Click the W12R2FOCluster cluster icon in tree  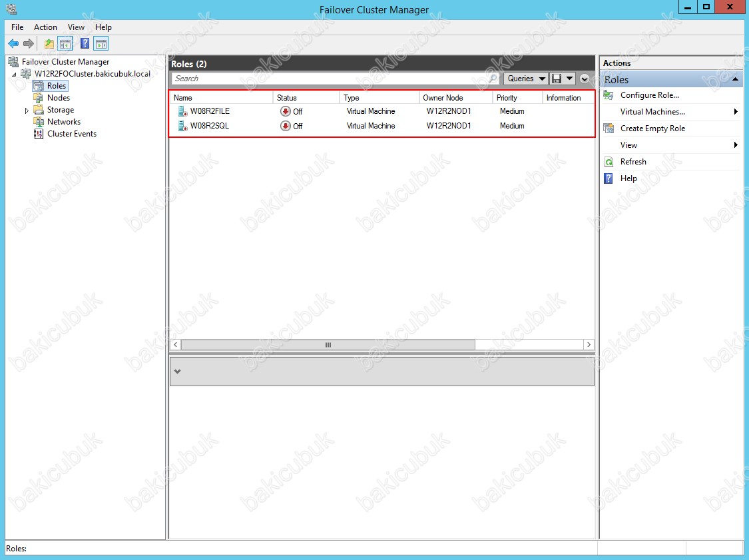(26, 74)
